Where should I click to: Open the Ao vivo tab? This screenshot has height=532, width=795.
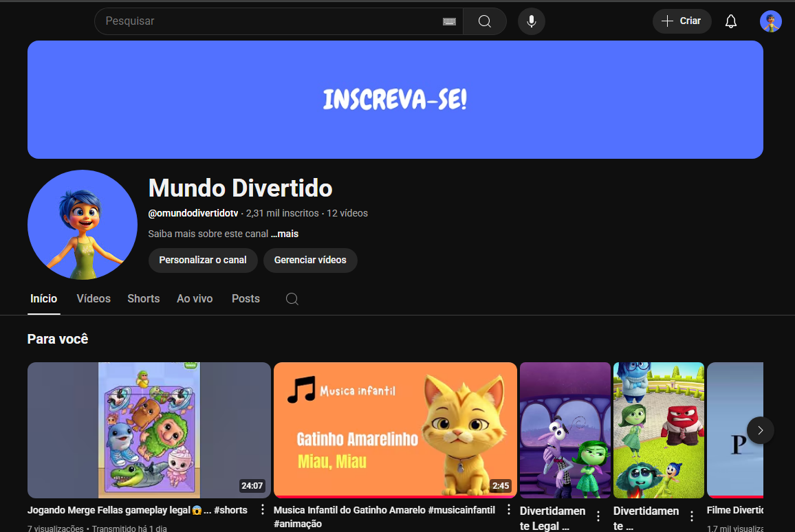point(195,299)
